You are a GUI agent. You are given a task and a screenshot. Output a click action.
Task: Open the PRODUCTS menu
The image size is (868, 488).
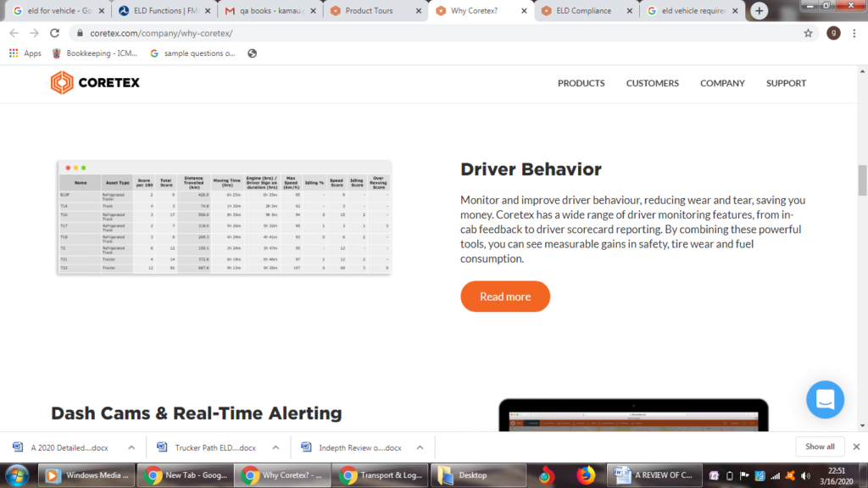[x=581, y=83]
